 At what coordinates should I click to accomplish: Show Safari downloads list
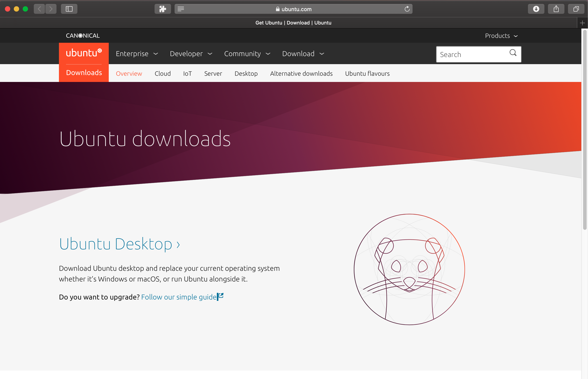536,9
